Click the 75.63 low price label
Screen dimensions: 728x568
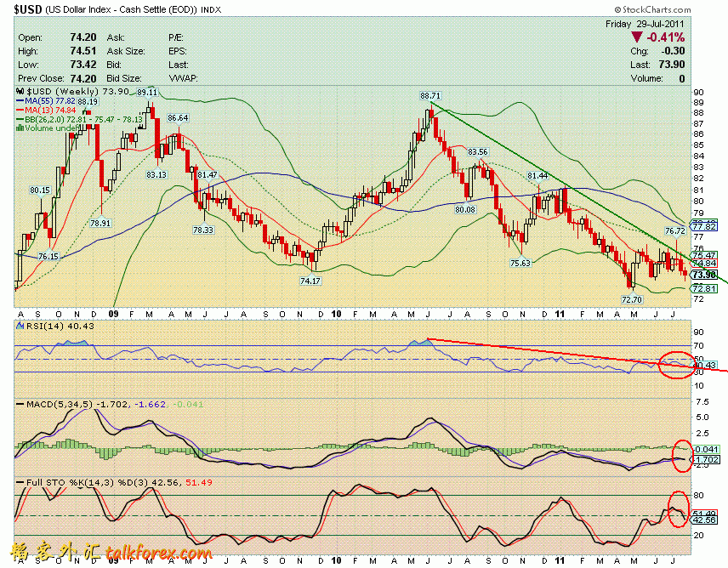tap(520, 263)
